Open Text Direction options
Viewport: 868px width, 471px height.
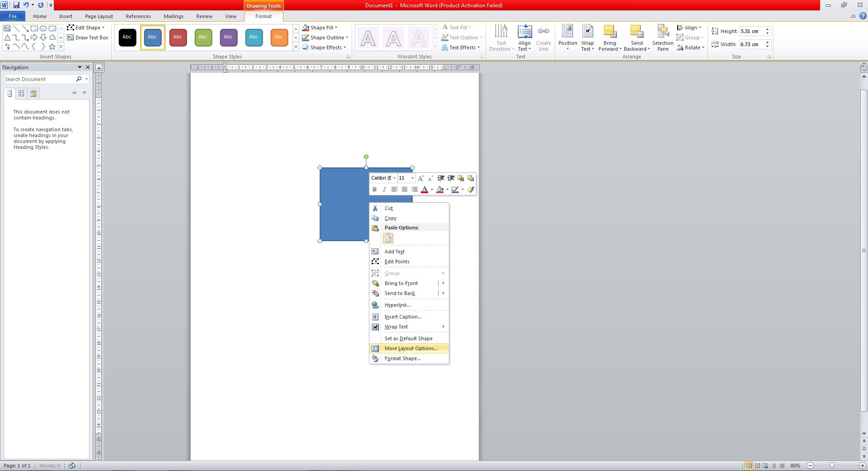pos(501,38)
